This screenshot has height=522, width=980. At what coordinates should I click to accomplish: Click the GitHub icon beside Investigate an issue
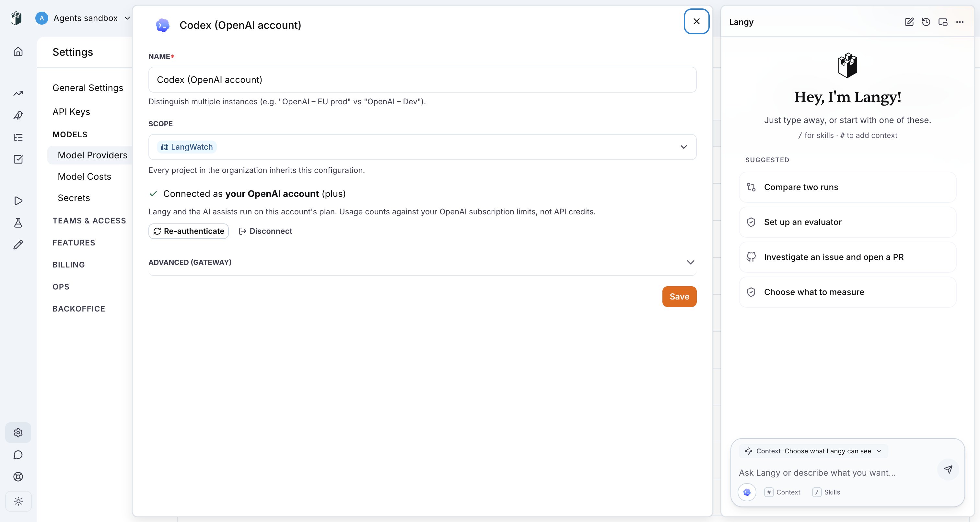[x=751, y=257]
